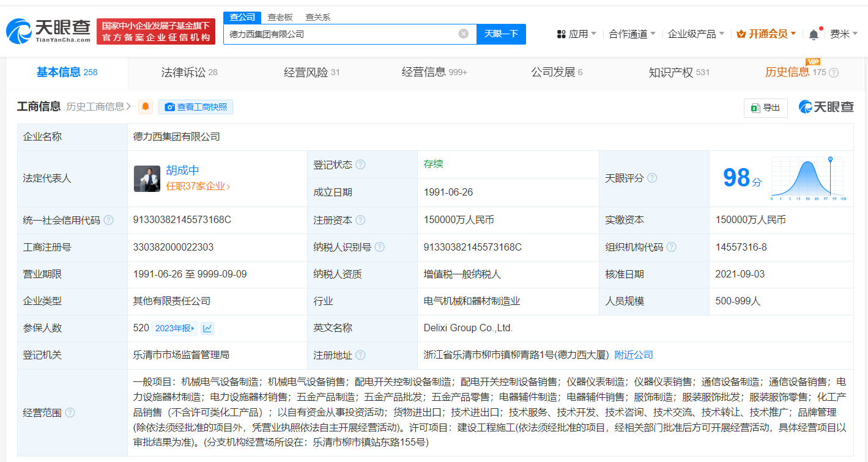Screen dimensions: 868x462
Task: Click help icon beside 纳税人识别号
Action: [x=380, y=247]
